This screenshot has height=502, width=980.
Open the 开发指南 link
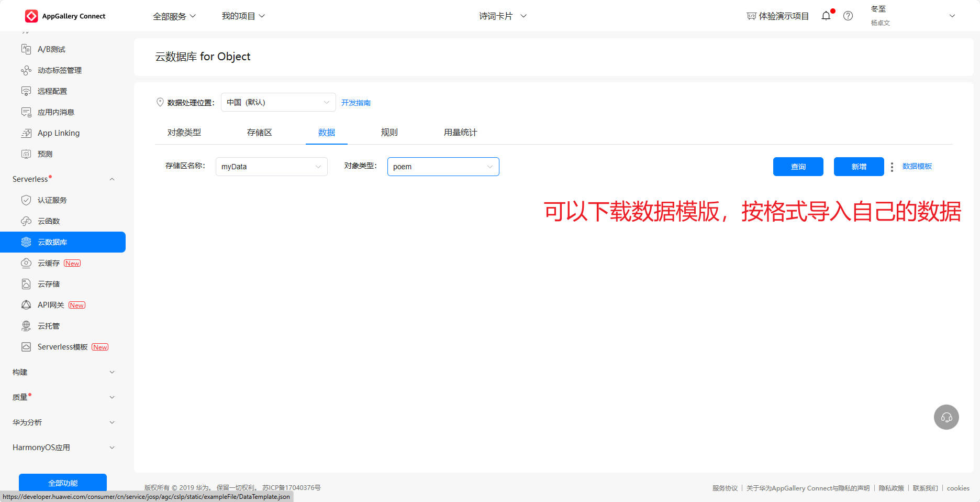pos(356,103)
